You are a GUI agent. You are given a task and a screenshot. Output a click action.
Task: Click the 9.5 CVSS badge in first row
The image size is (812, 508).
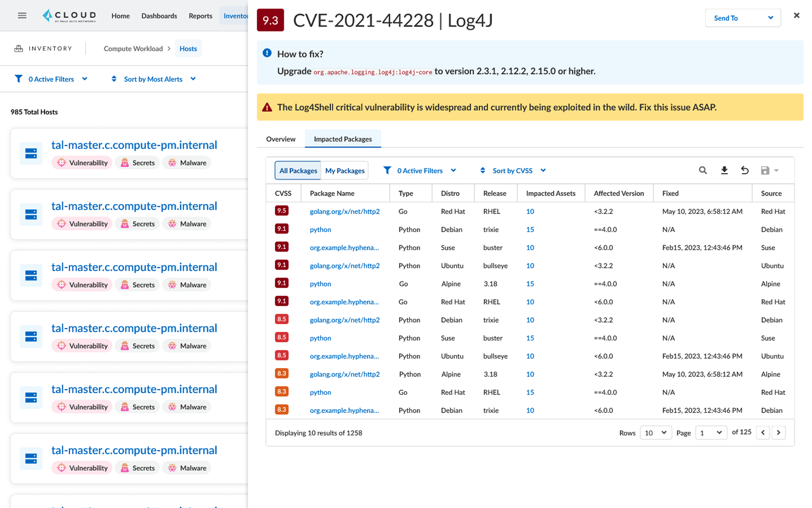(x=282, y=211)
